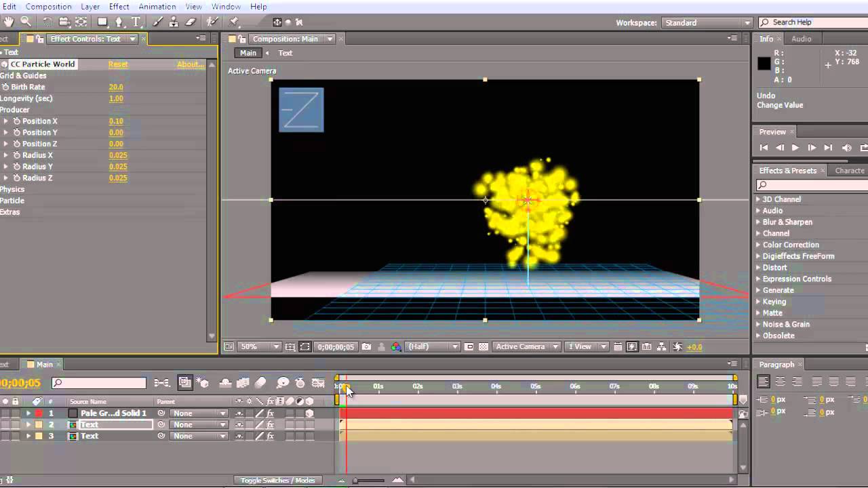Toggle the Radius Y stopwatch
Screen dimensions: 868x488
pos(17,167)
